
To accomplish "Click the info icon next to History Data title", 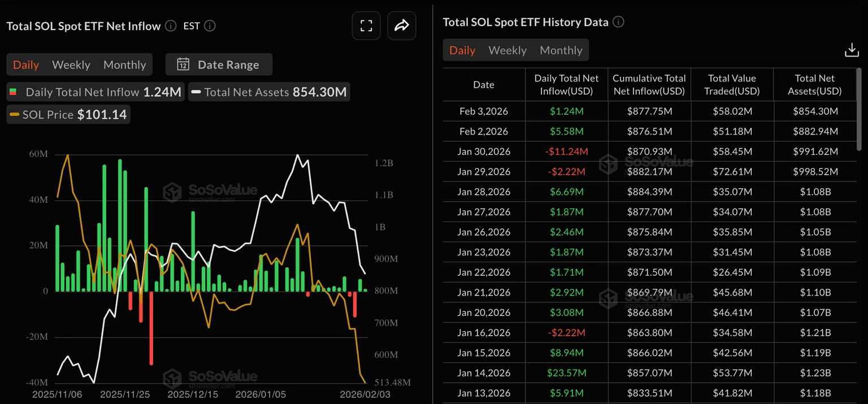I will (618, 22).
